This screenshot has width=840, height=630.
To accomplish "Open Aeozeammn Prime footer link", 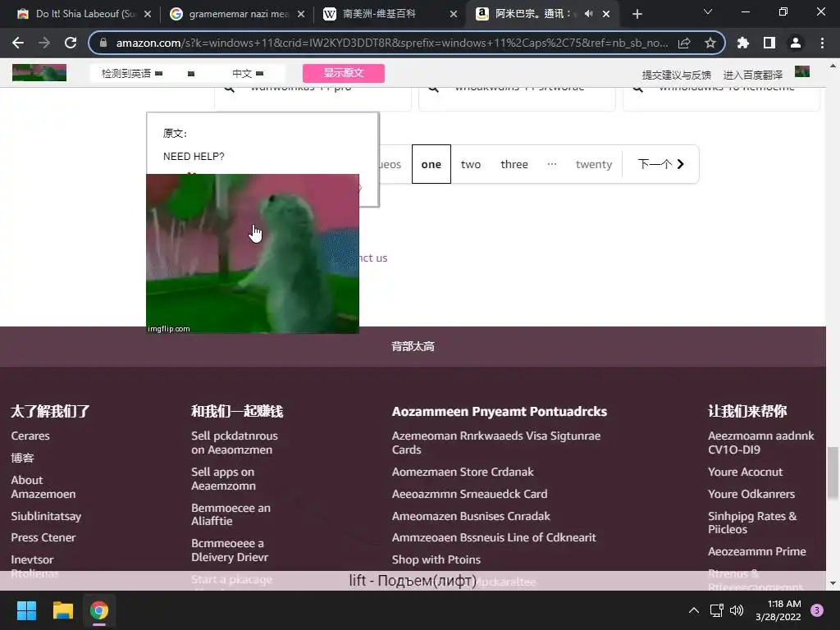I will [x=757, y=551].
